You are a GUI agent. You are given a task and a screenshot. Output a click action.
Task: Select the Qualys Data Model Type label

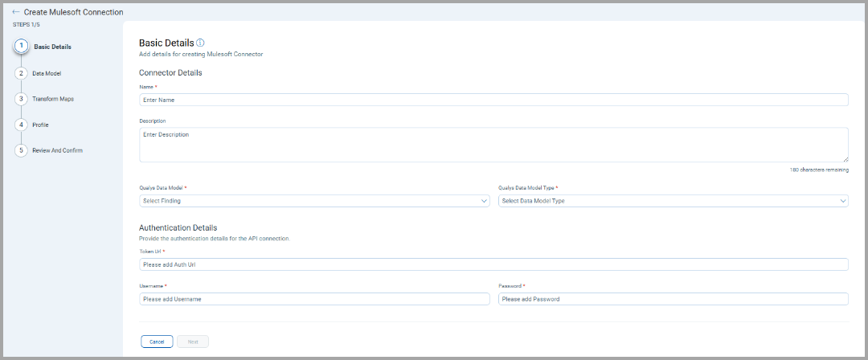[526, 188]
